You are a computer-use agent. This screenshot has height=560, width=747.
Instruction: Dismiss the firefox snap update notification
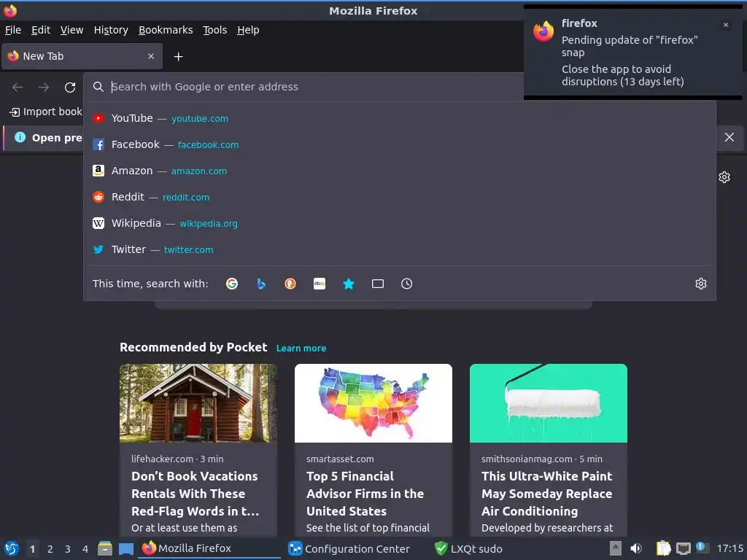(x=726, y=25)
